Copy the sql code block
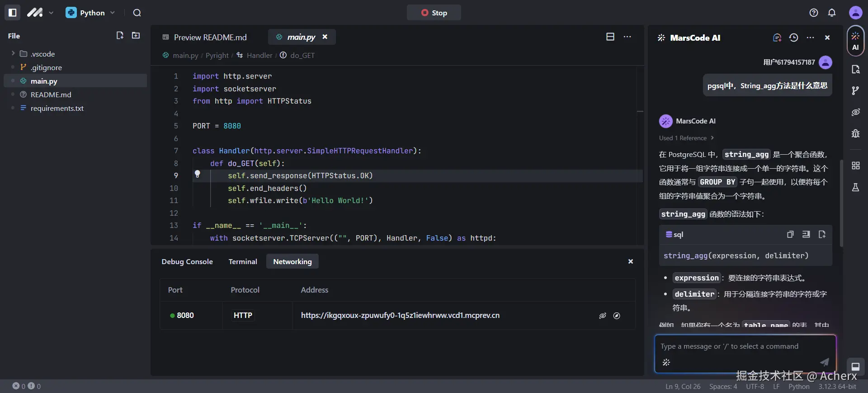Image resolution: width=868 pixels, height=393 pixels. [x=790, y=234]
